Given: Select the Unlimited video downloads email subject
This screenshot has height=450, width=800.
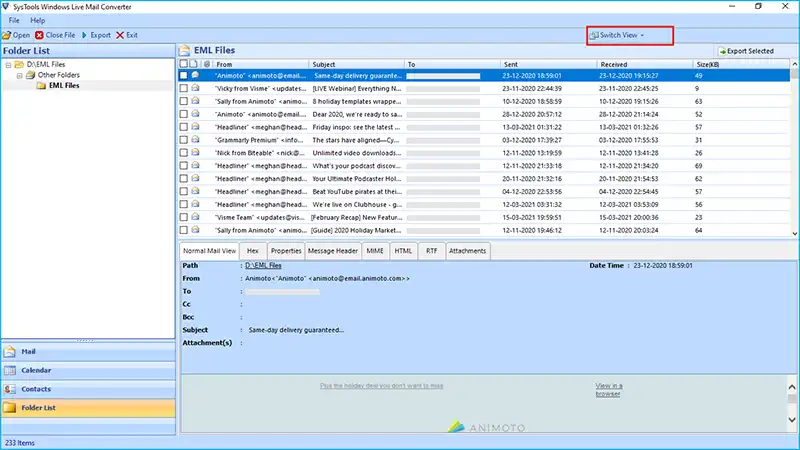Looking at the screenshot, I should tap(356, 153).
